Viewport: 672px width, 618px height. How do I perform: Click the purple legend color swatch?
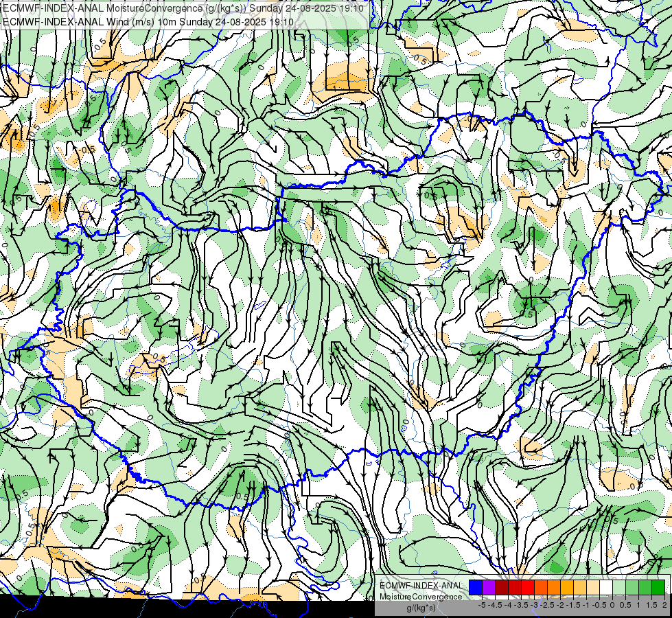point(489,588)
